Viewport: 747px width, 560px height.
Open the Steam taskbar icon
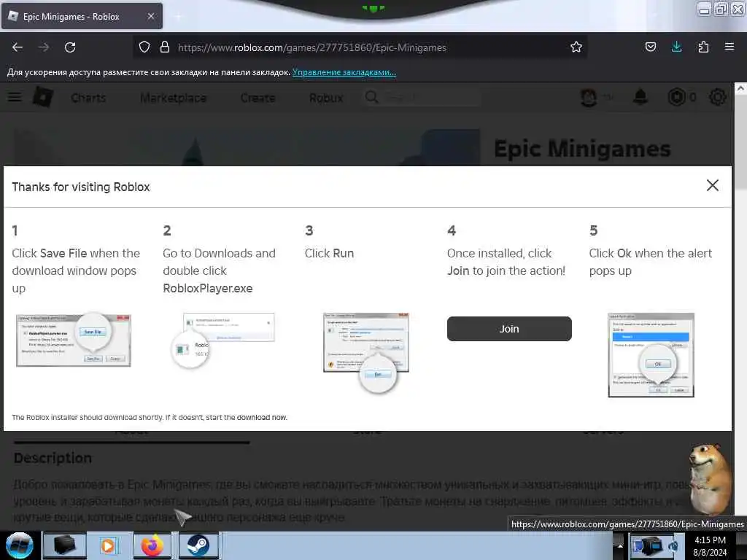[198, 545]
